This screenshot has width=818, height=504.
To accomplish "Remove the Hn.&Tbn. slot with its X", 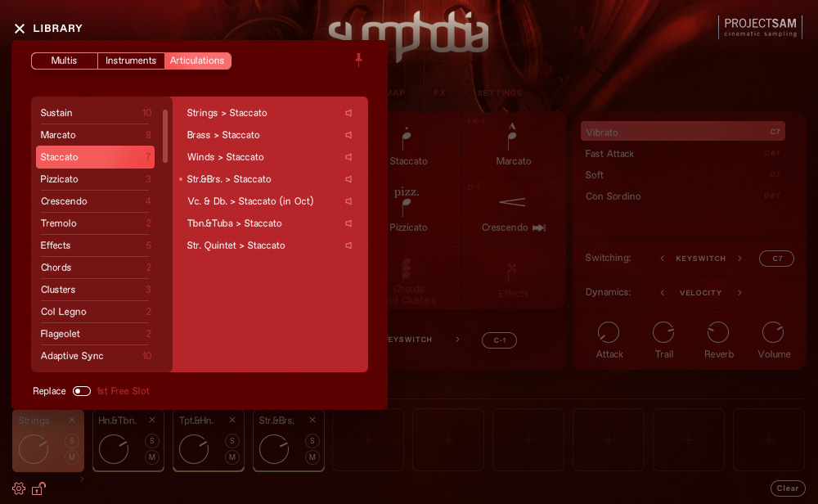I will pos(152,420).
